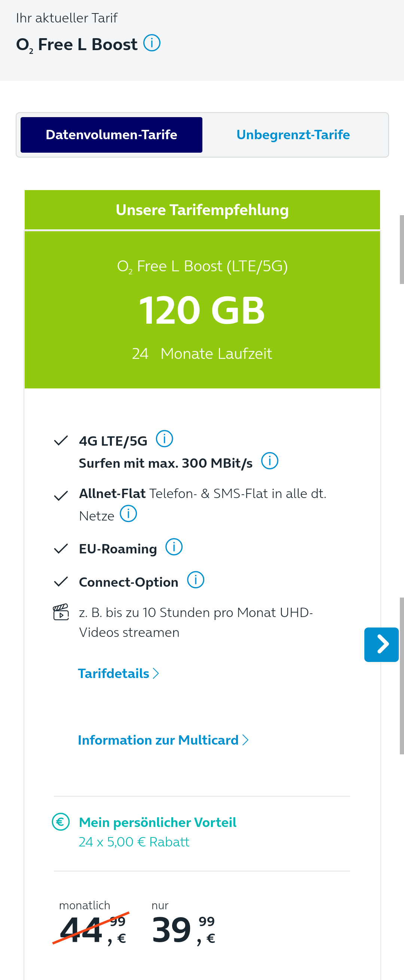Click the euro icon beside Mein persönlicher Vorteil
The image size is (404, 980).
pos(61,822)
